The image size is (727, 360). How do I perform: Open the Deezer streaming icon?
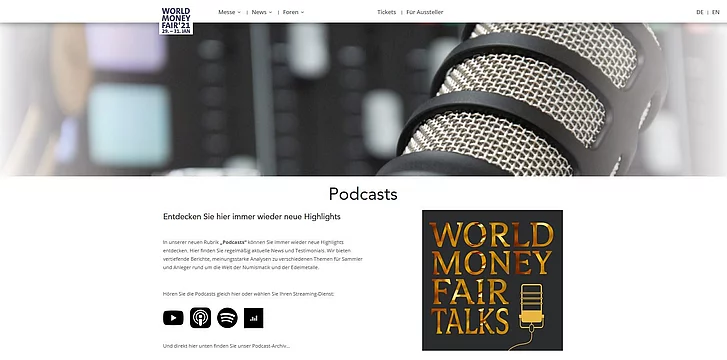click(254, 318)
